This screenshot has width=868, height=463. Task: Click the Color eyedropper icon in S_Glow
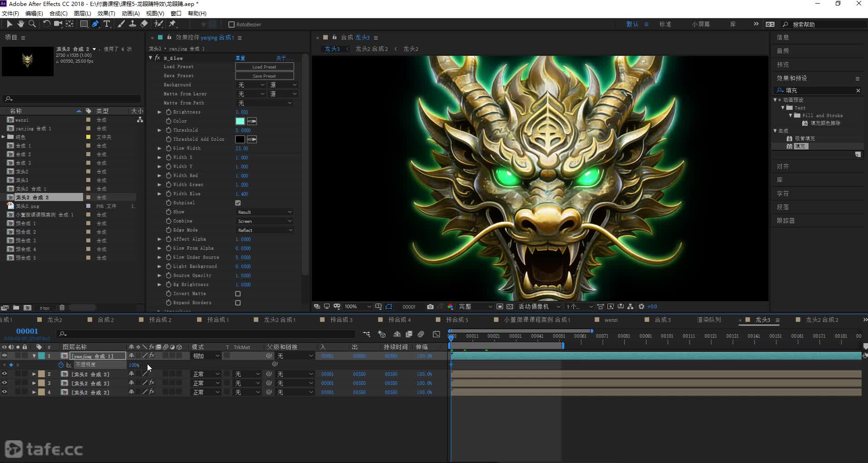[x=252, y=121]
